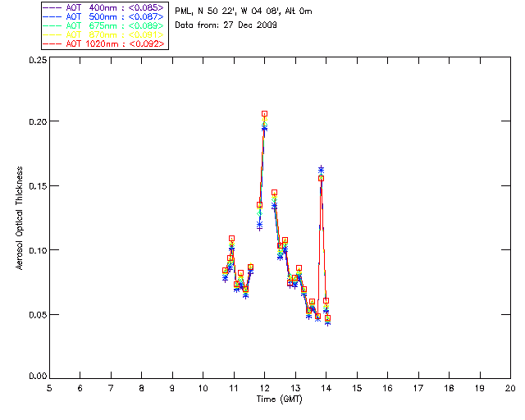
Task: Click the x-axis label 10
Action: [203, 388]
